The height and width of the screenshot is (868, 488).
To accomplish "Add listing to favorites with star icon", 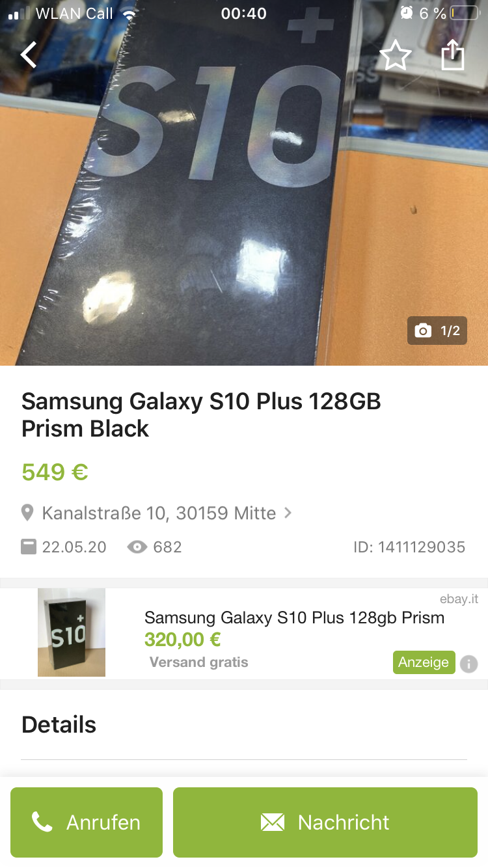I will [x=396, y=55].
